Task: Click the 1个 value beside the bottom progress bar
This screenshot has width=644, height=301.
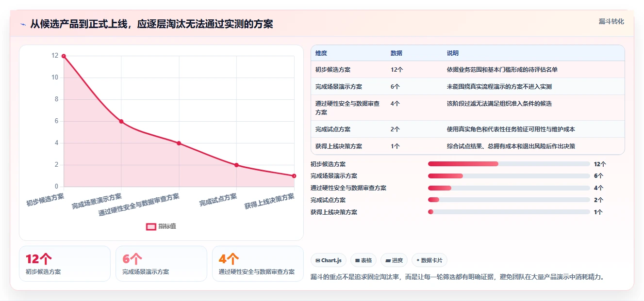Action: click(x=598, y=212)
